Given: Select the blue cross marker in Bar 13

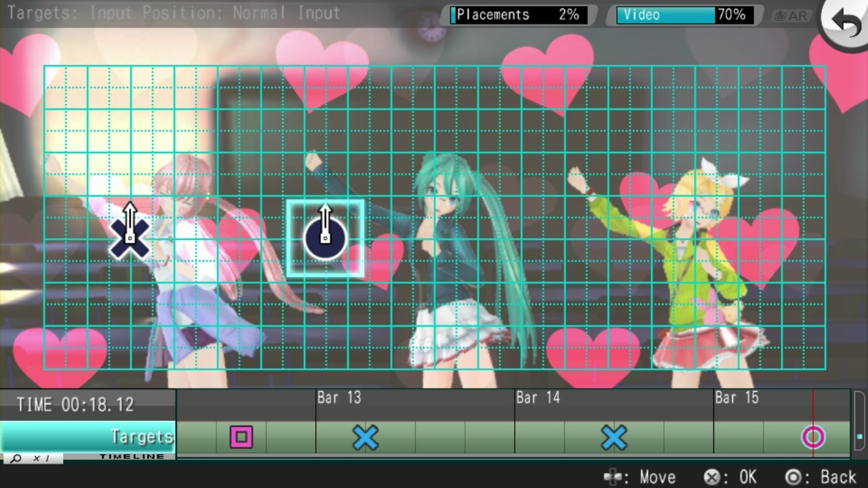Looking at the screenshot, I should coord(365,438).
